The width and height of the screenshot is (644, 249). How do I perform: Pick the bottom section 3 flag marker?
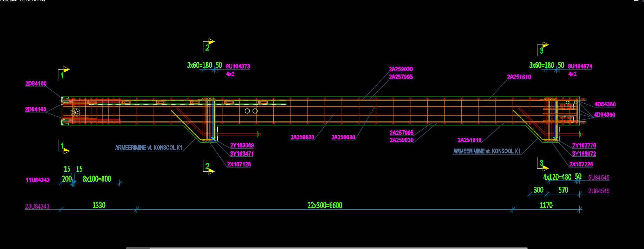point(542,165)
